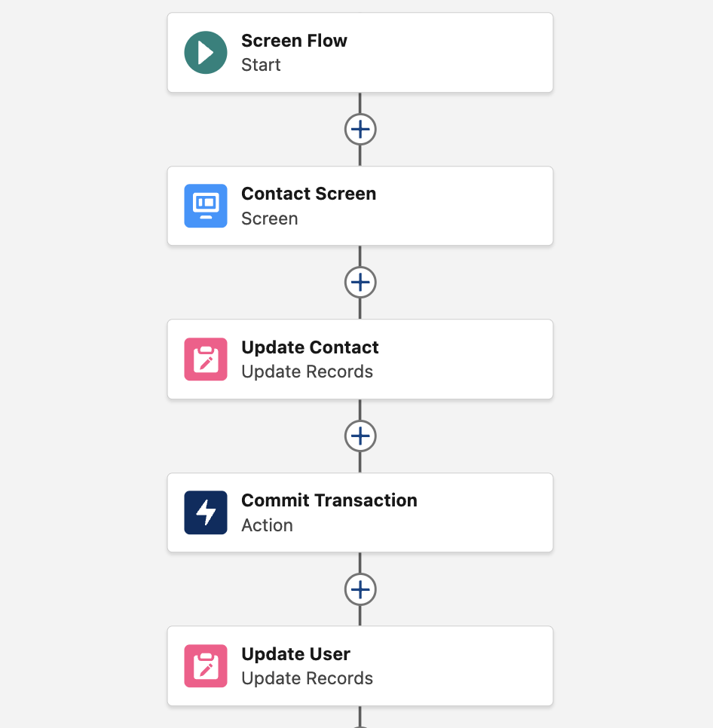Select the Commit Transaction lightning icon
Viewport: 713px width, 728px height.
point(206,512)
